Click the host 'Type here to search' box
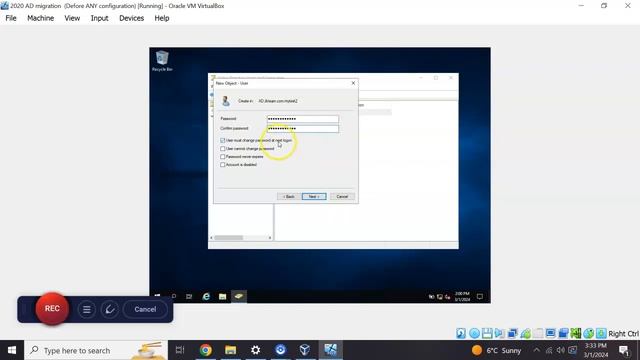Image resolution: width=640 pixels, height=360 pixels. (96, 350)
